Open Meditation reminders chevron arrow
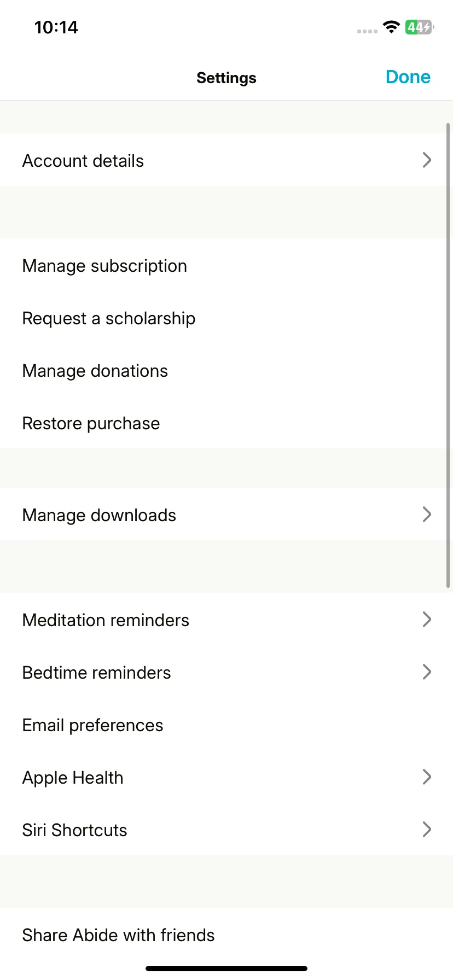The height and width of the screenshot is (980, 453). 427,619
